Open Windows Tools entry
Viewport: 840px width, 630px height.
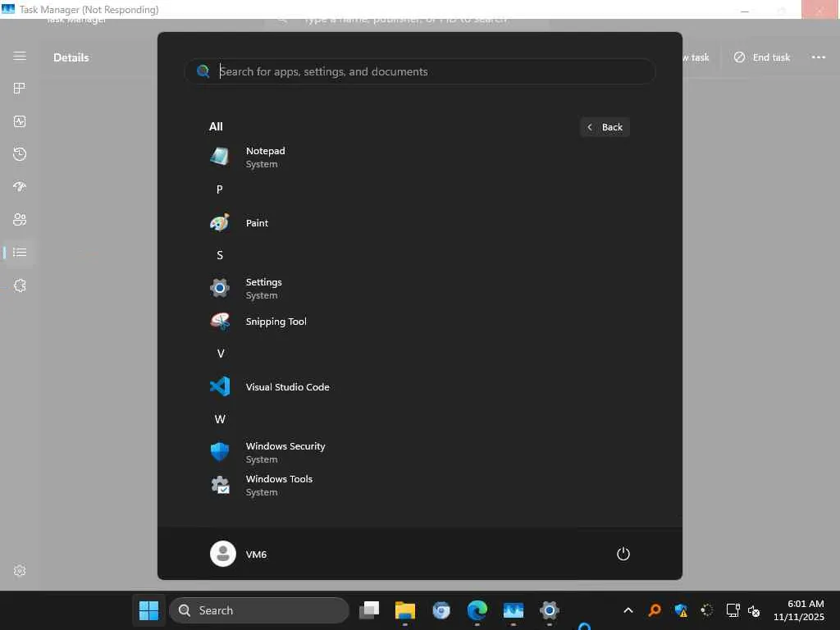[419, 486]
